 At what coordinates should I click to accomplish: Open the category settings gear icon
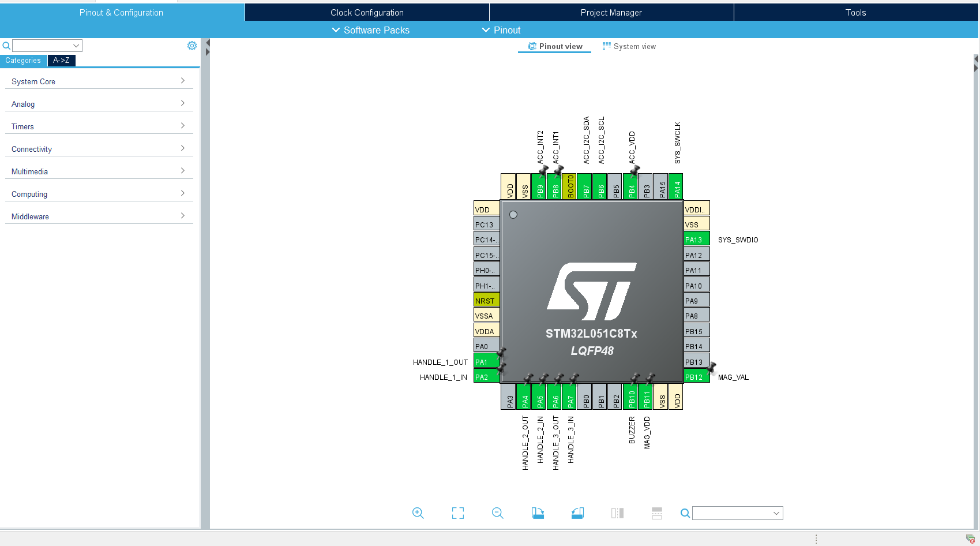click(192, 46)
